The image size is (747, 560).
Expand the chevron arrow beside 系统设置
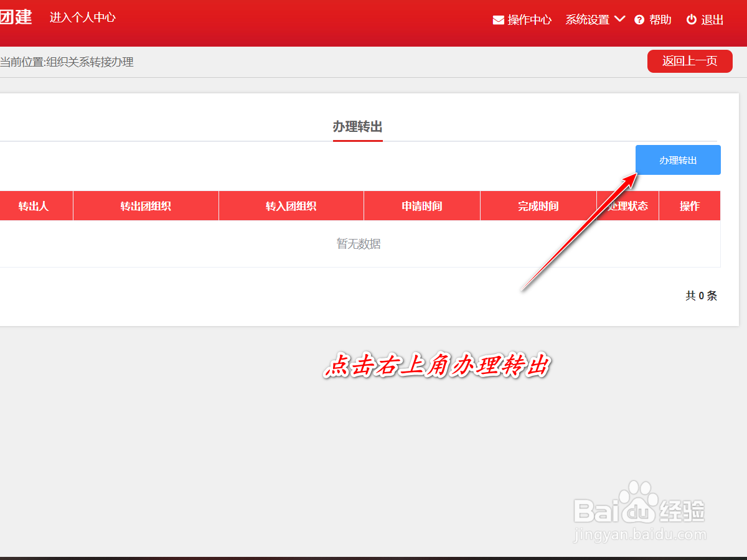pos(620,19)
